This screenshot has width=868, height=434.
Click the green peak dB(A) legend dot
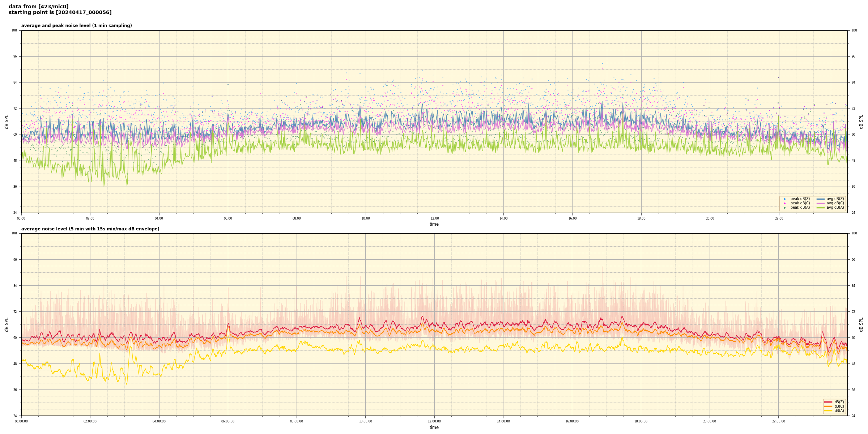(x=784, y=208)
